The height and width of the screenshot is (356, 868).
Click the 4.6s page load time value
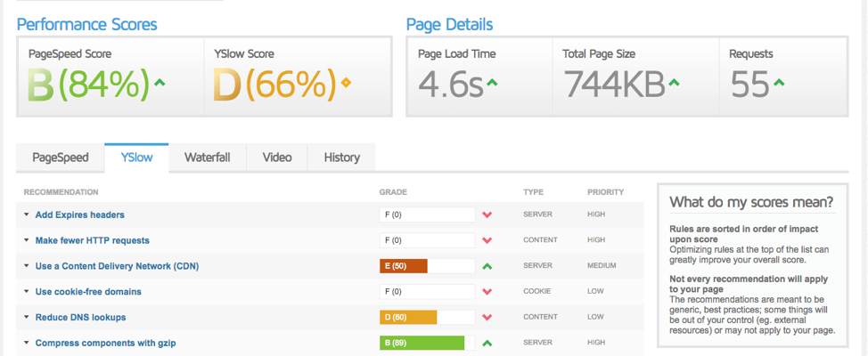pyautogui.click(x=451, y=84)
